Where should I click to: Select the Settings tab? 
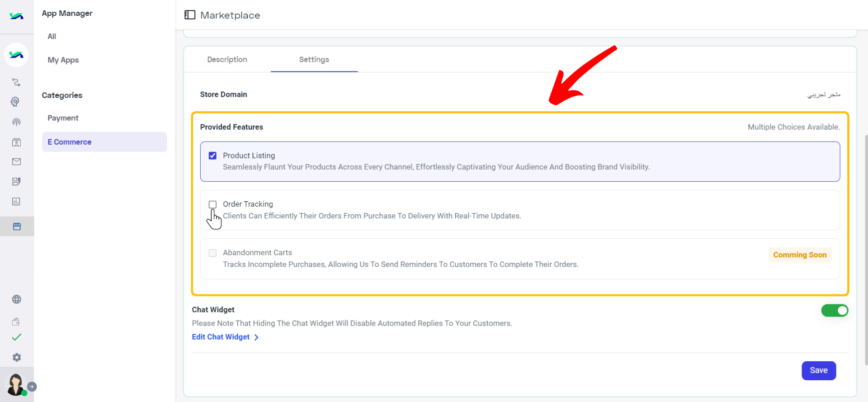(314, 60)
